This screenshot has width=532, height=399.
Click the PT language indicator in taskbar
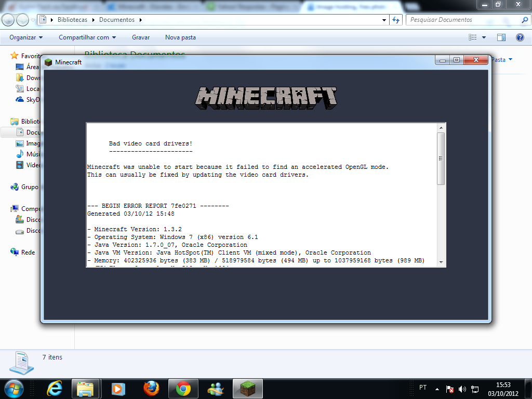(423, 388)
